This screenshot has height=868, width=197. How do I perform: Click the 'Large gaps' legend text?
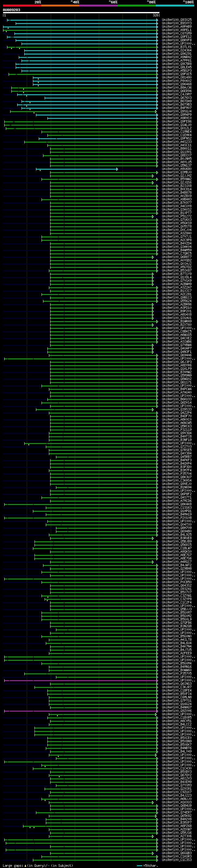(13, 866)
